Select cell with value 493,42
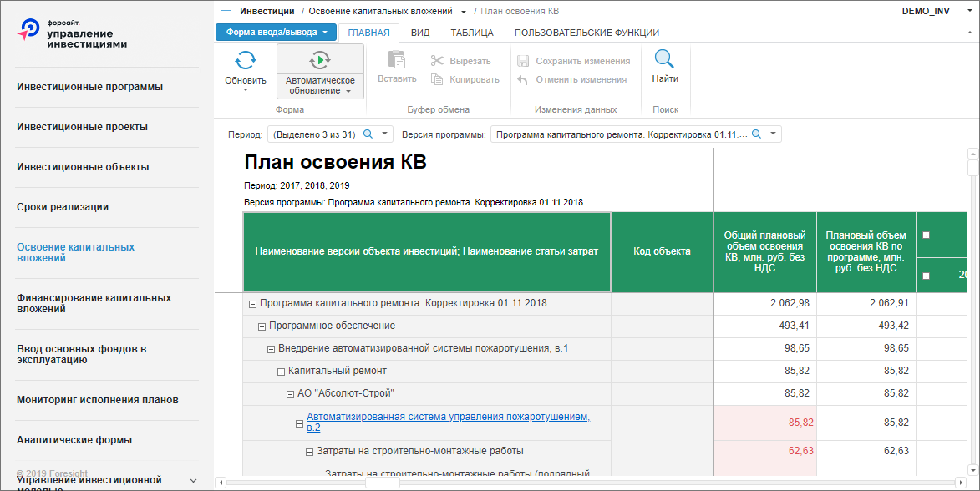 [x=866, y=326]
